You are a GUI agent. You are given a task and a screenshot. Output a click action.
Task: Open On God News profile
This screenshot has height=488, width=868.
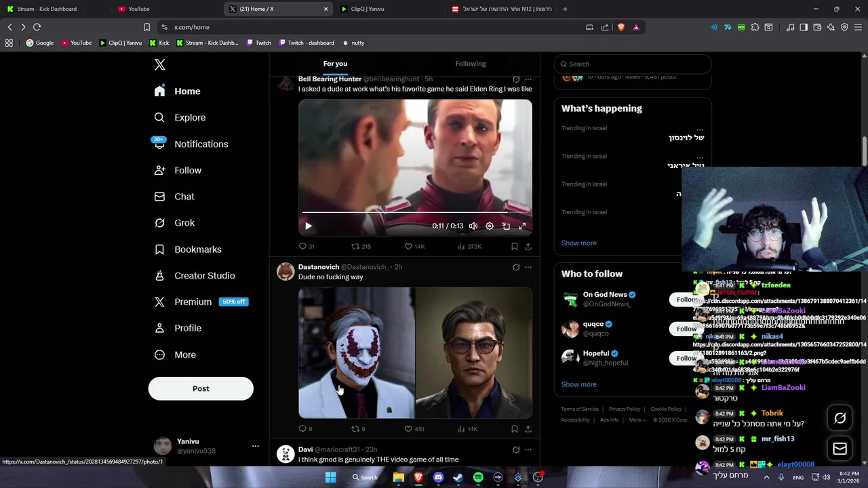click(x=605, y=295)
